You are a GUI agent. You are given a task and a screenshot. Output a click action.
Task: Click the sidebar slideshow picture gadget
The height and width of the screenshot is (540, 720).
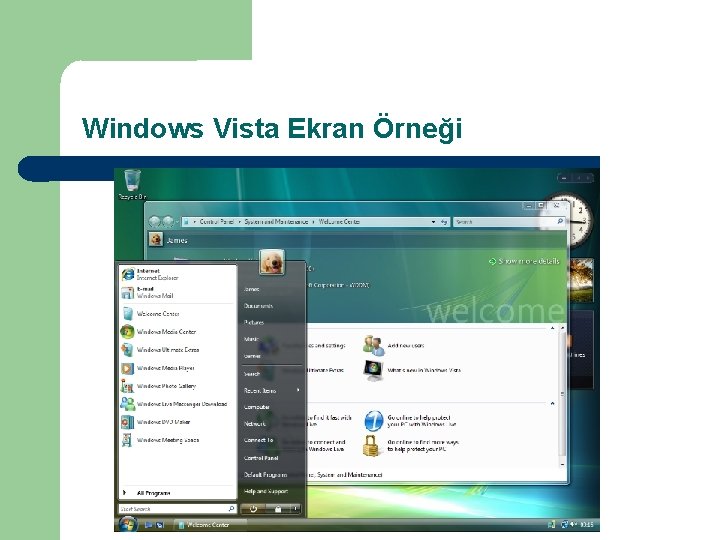coord(580,281)
